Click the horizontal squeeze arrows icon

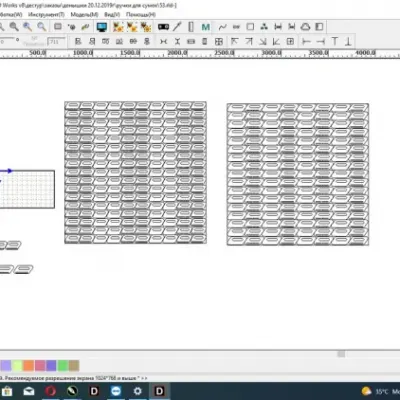(163, 41)
